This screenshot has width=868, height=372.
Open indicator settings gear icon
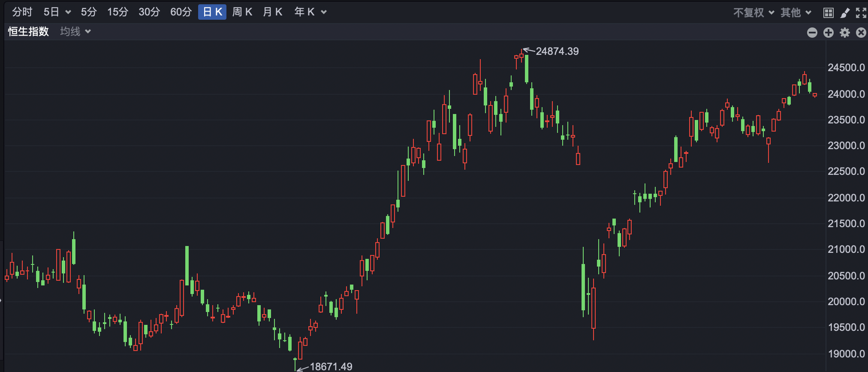click(x=844, y=33)
